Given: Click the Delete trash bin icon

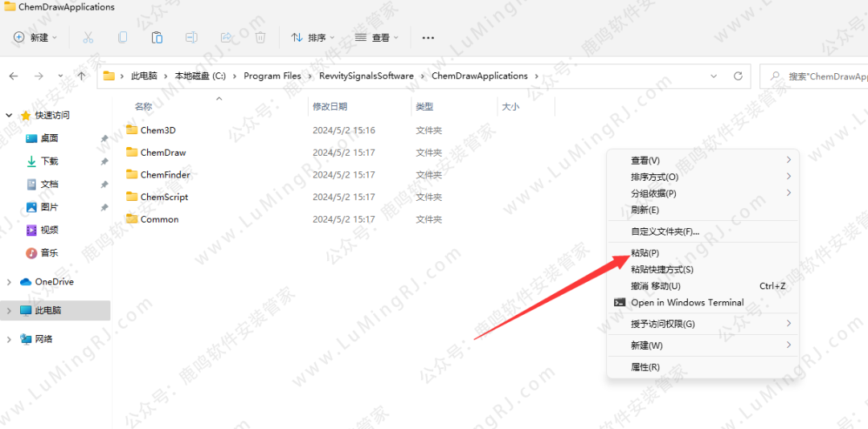Looking at the screenshot, I should (x=260, y=38).
